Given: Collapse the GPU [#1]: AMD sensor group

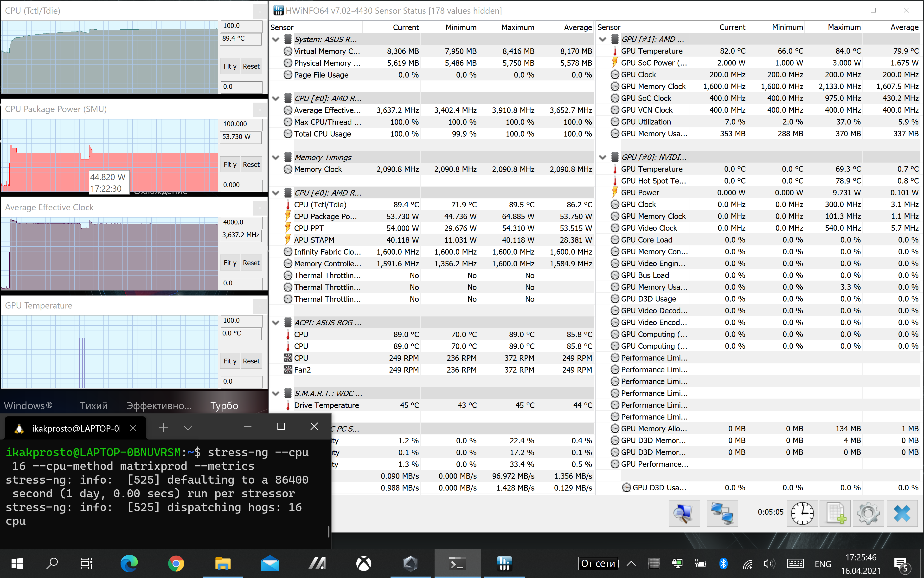Looking at the screenshot, I should pyautogui.click(x=603, y=39).
